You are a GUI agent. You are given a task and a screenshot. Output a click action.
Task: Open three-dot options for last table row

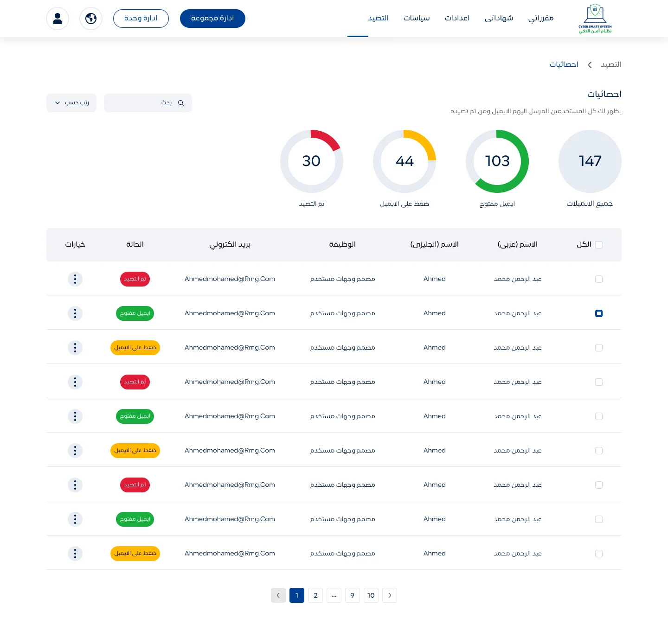[x=75, y=554]
